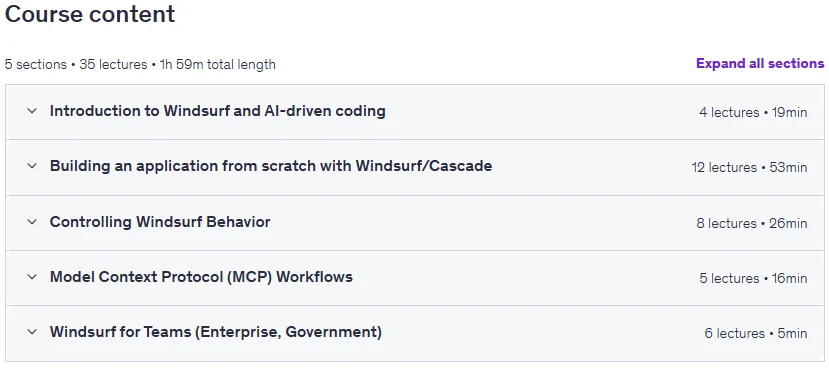This screenshot has width=829, height=369.
Task: Click the Course content heading
Action: pyautogui.click(x=90, y=14)
